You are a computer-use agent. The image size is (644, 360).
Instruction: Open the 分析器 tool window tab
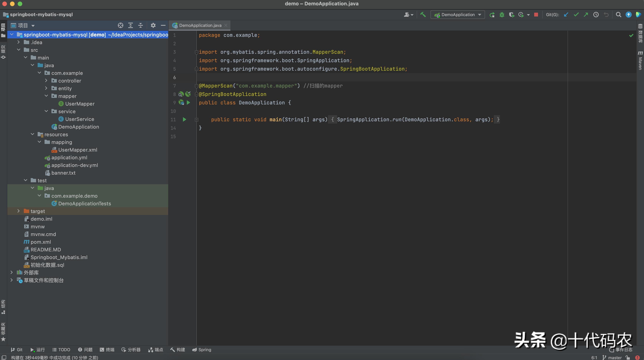click(x=131, y=349)
